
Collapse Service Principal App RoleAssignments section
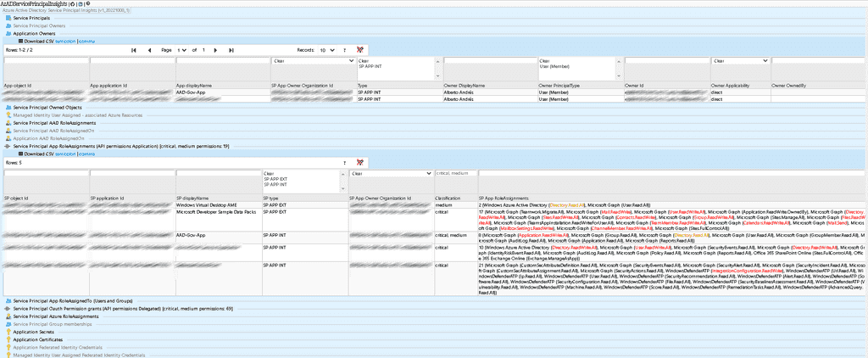[x=121, y=146]
